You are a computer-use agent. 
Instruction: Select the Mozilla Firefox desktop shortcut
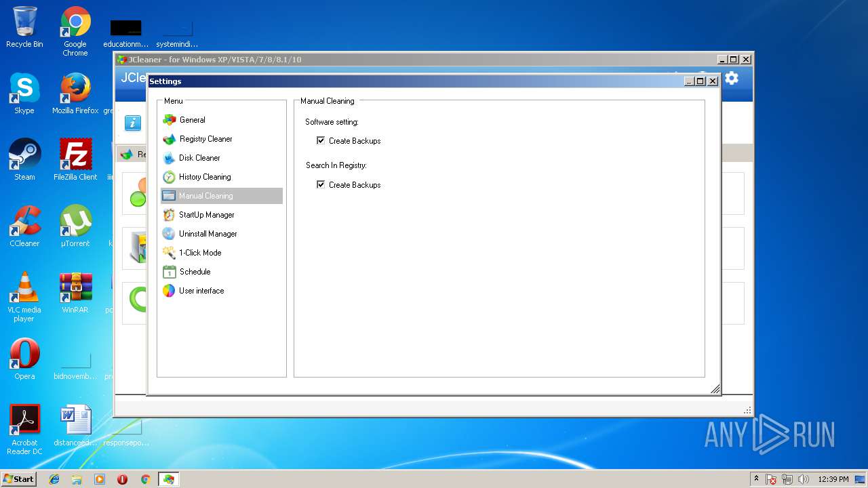coord(75,94)
